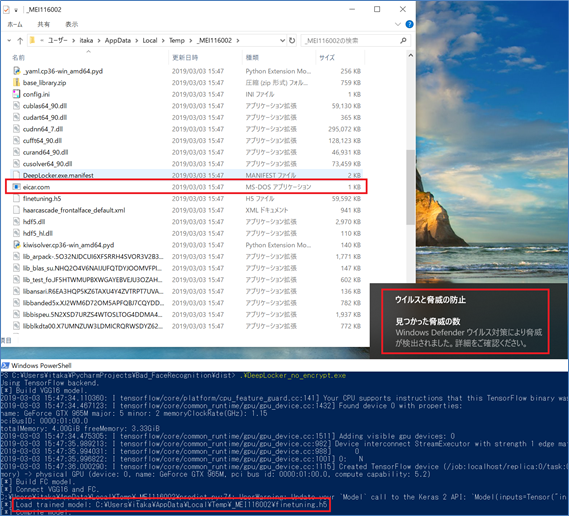Select the AppData breadcrumb segment

pos(118,40)
